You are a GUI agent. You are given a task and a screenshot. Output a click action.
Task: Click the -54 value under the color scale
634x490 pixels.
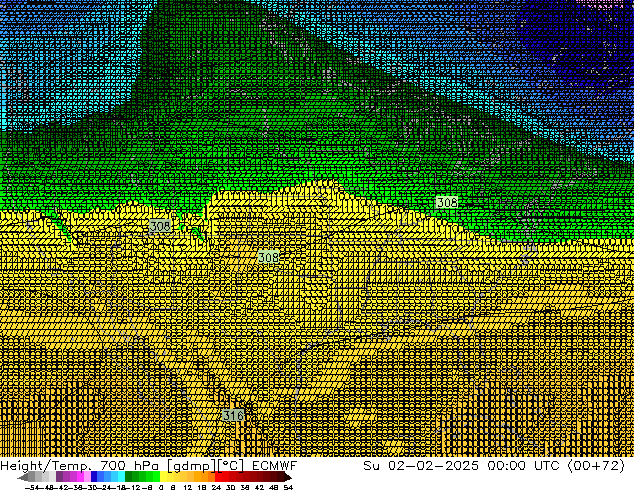34,487
